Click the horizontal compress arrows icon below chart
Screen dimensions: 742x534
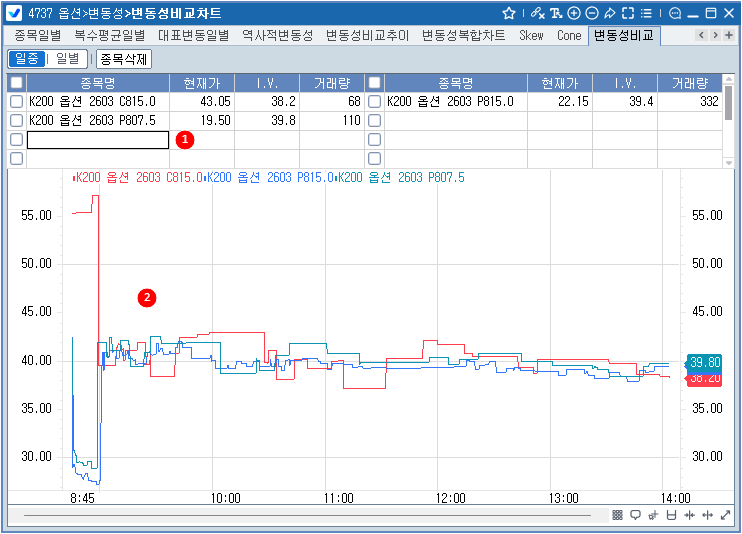(x=689, y=515)
